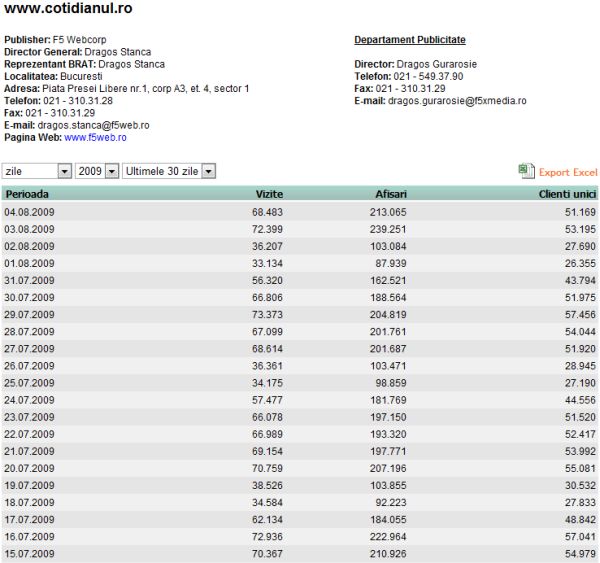Select the date 22.07.2009
600x563 pixels.
tap(29, 434)
